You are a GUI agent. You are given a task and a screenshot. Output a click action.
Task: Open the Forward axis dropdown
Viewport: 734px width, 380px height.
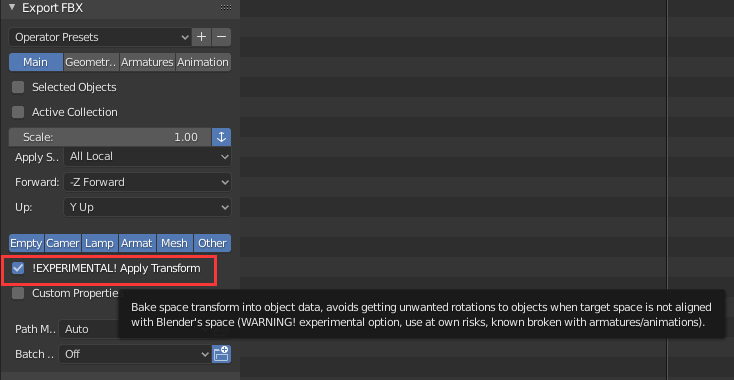tap(147, 182)
